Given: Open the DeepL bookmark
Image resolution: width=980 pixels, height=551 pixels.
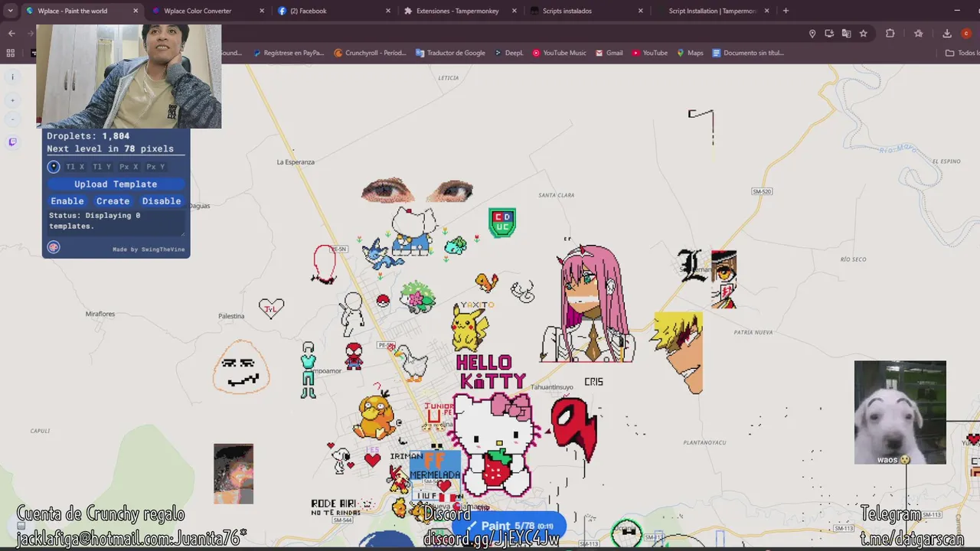Looking at the screenshot, I should [509, 53].
